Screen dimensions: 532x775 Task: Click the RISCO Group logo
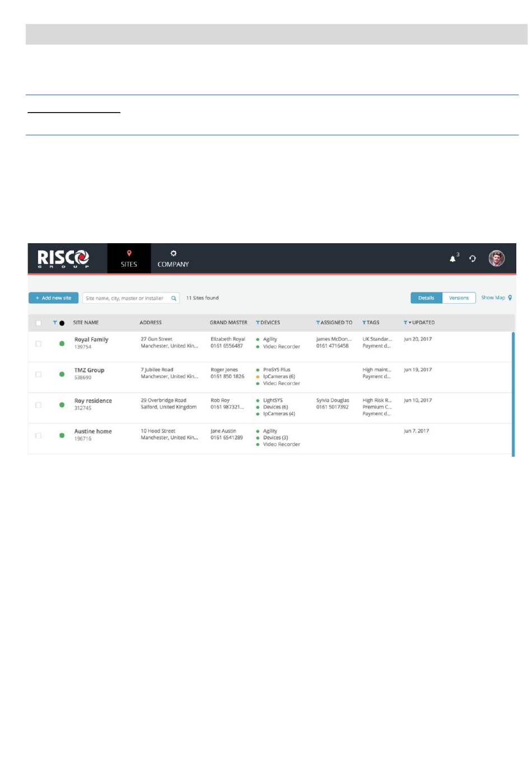(63, 258)
